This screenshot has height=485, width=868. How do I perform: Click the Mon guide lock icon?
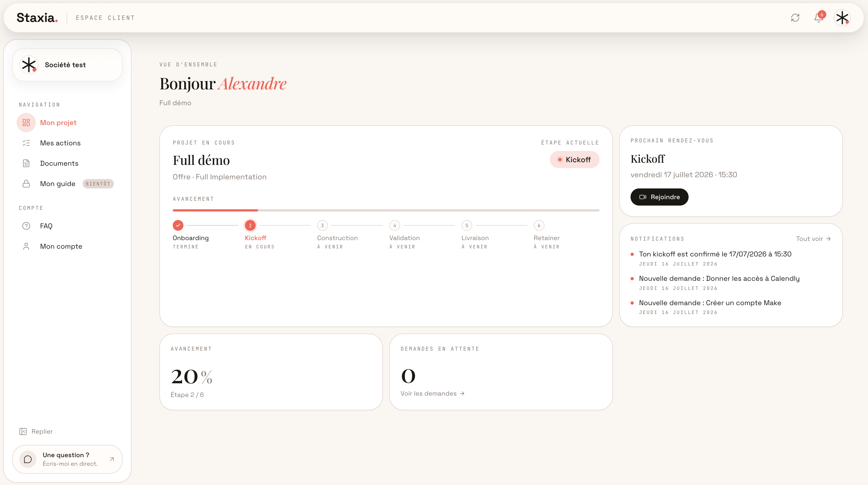pyautogui.click(x=26, y=184)
